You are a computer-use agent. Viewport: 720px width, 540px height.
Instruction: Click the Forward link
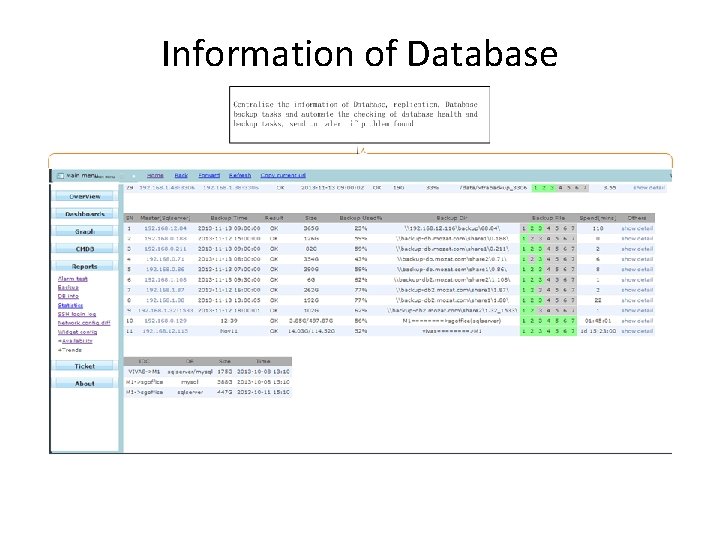209,175
